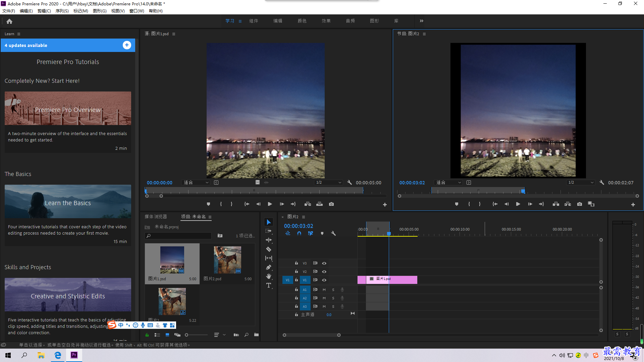
Task: Open Learn panel menu
Action: tap(19, 34)
